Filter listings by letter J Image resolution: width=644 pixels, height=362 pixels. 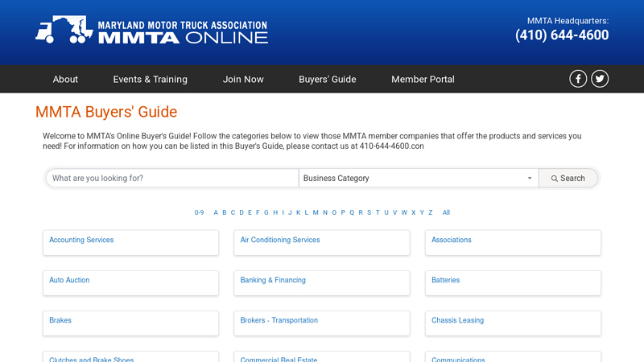pos(290,212)
